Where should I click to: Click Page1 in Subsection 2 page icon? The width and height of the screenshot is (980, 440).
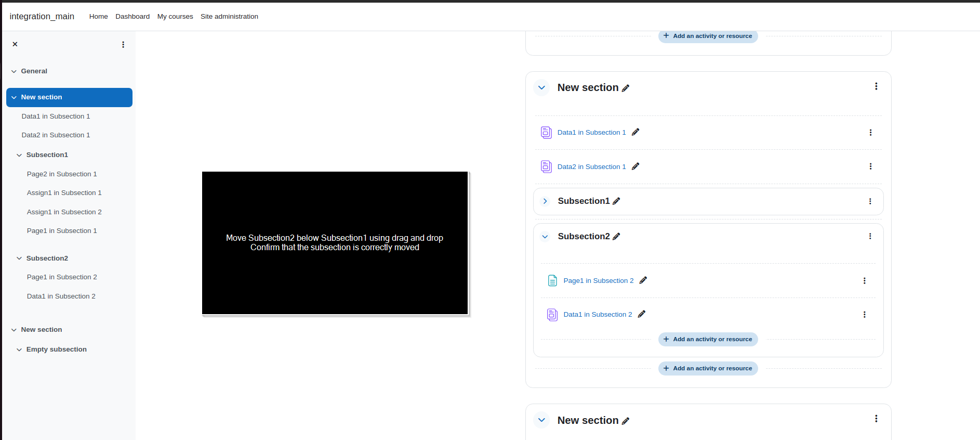(x=552, y=281)
